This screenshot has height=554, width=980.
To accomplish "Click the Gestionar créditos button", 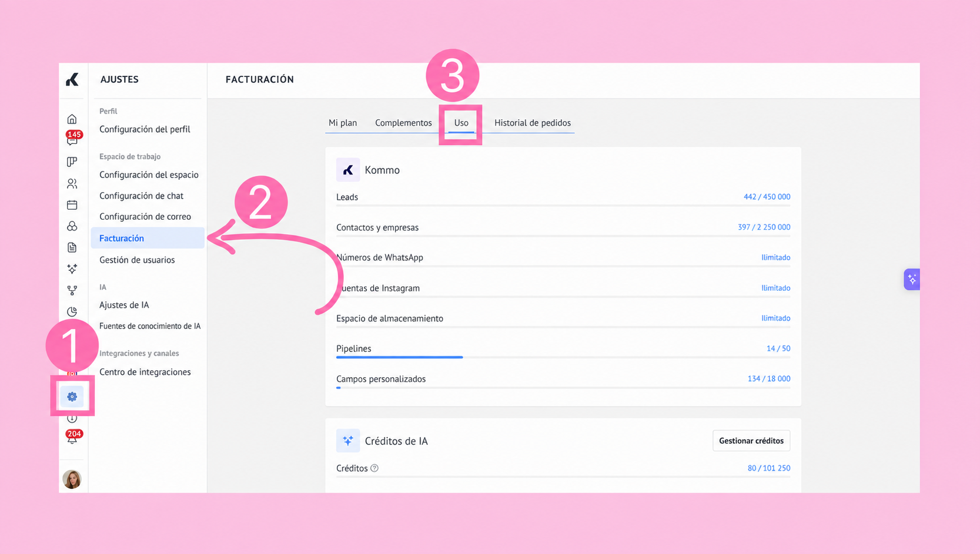I will pos(751,441).
